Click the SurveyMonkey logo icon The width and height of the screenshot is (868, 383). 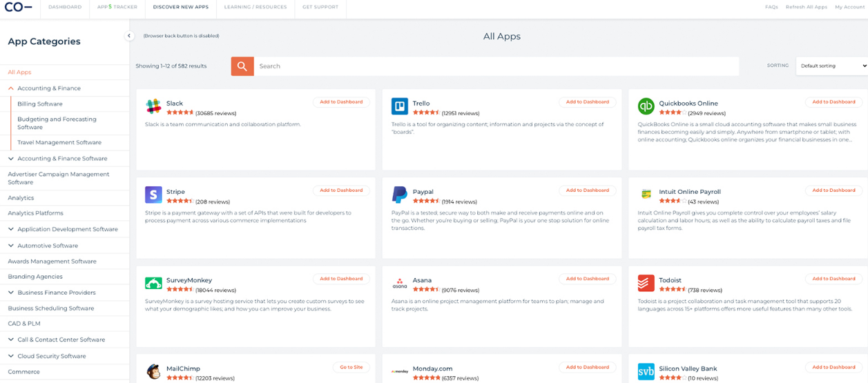click(153, 283)
